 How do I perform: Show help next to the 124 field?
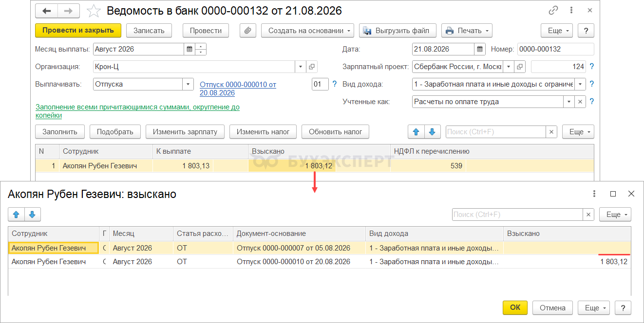591,67
